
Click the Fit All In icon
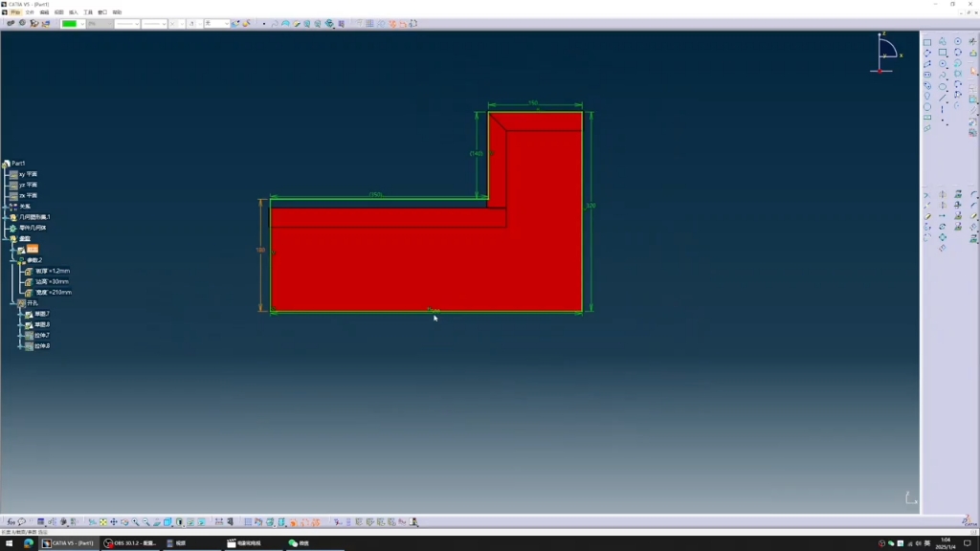coord(103,522)
